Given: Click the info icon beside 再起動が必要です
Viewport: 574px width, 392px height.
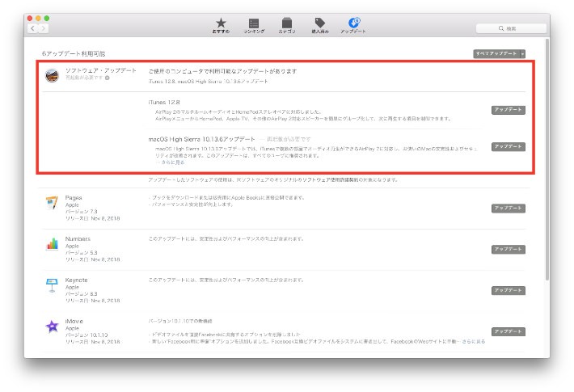Looking at the screenshot, I should [x=107, y=78].
